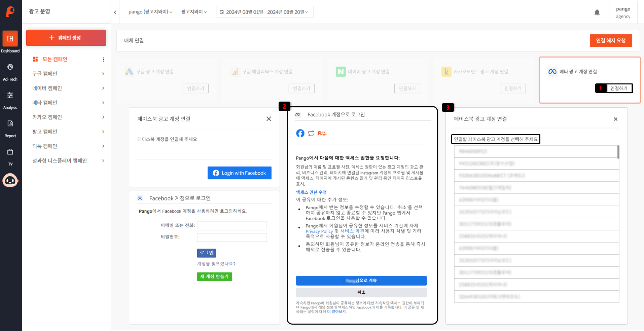The image size is (644, 331).
Task: Click the blue 님으로 계속 continue button
Action: [361, 281]
